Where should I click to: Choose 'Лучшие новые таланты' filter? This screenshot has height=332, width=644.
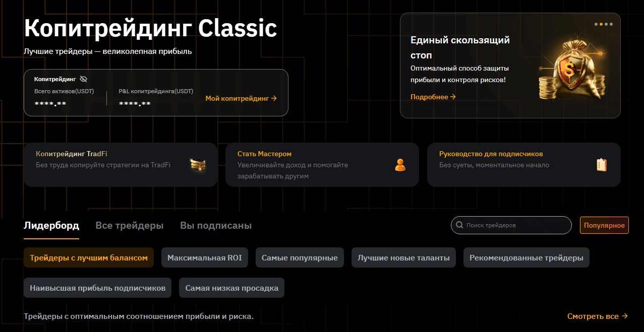[403, 258]
